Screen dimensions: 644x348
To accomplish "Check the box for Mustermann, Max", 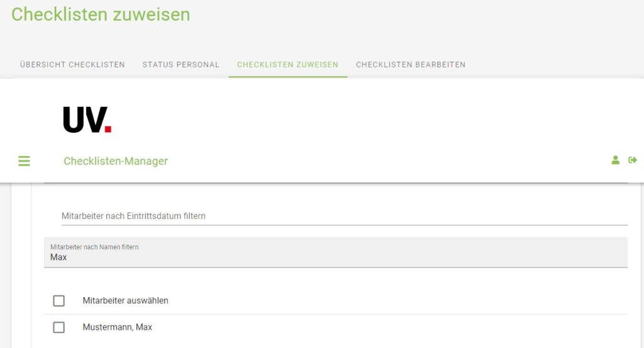I will tap(59, 327).
